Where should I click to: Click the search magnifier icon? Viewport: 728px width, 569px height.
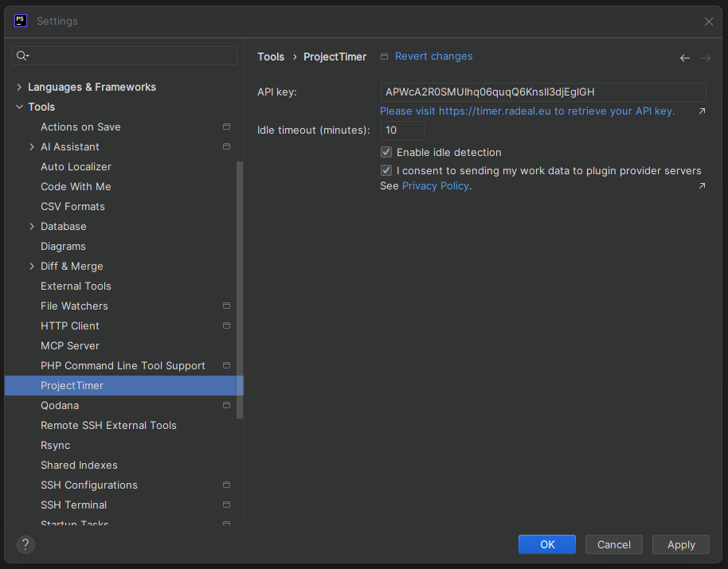tap(22, 56)
